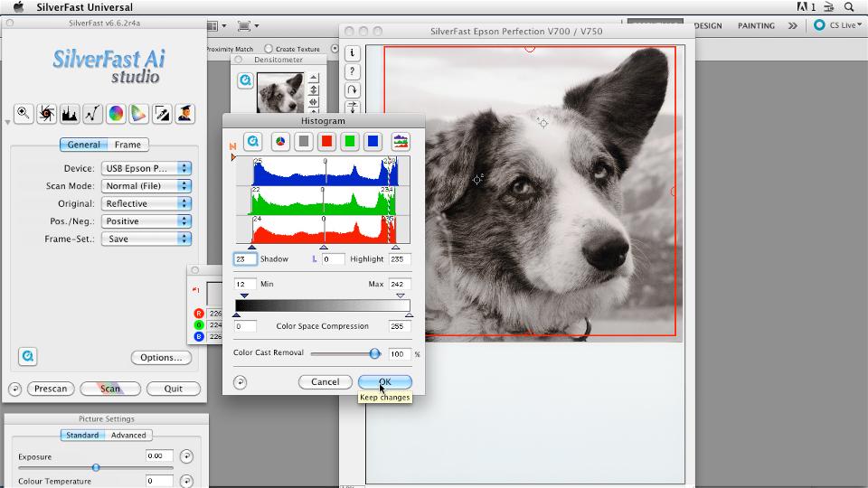Click the black/white diagonal tool icon

pos(162,114)
